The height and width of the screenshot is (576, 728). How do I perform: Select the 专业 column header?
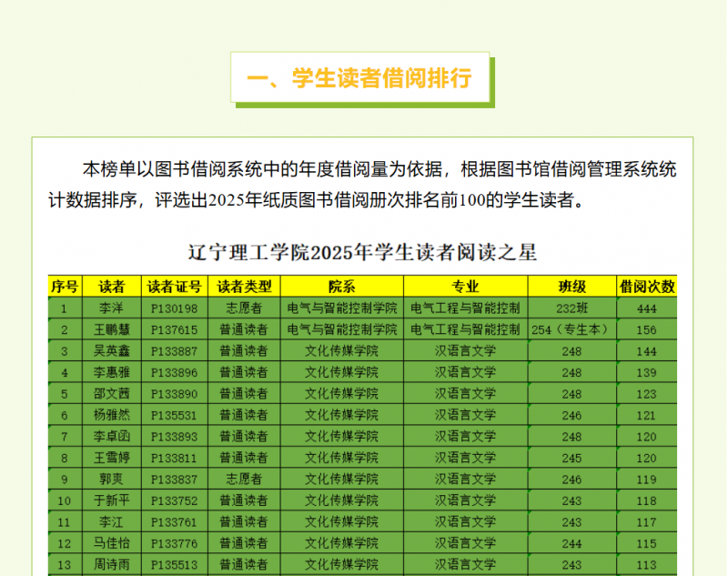click(x=465, y=287)
